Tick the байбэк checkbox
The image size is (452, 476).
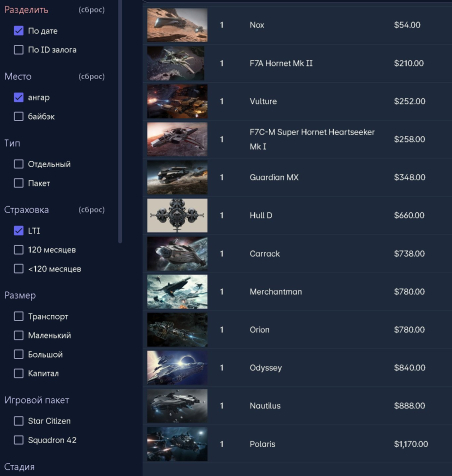pyautogui.click(x=19, y=116)
